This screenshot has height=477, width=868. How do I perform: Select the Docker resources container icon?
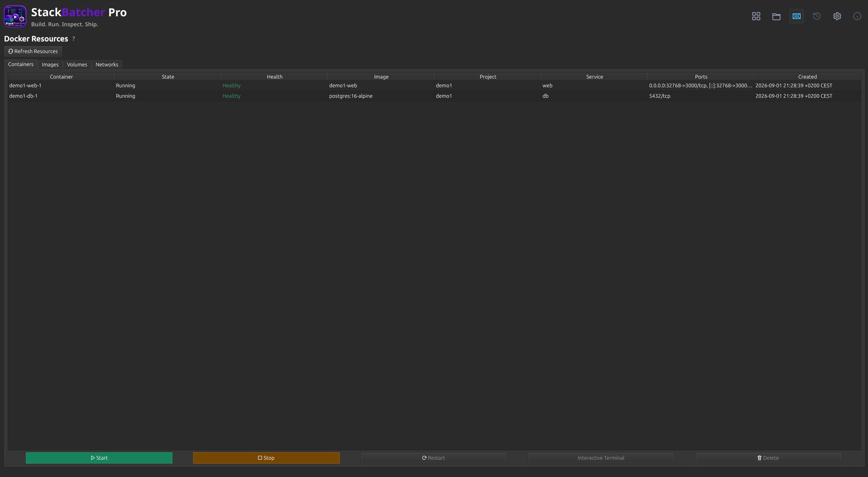pos(796,16)
